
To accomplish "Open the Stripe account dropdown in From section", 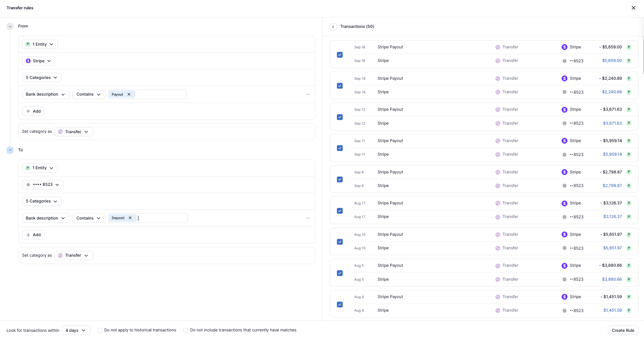I will tap(39, 61).
